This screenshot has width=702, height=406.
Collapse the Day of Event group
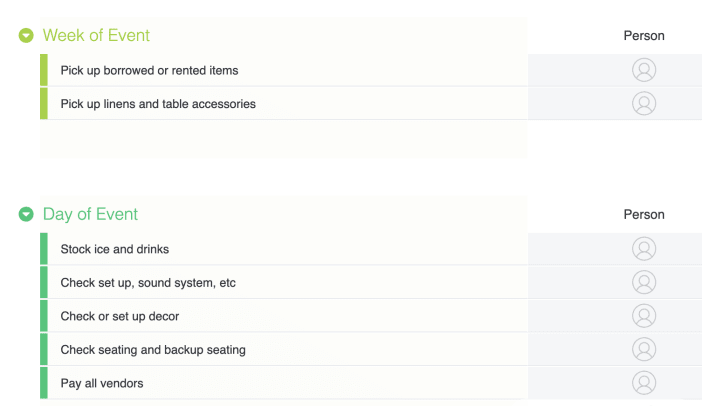(26, 214)
